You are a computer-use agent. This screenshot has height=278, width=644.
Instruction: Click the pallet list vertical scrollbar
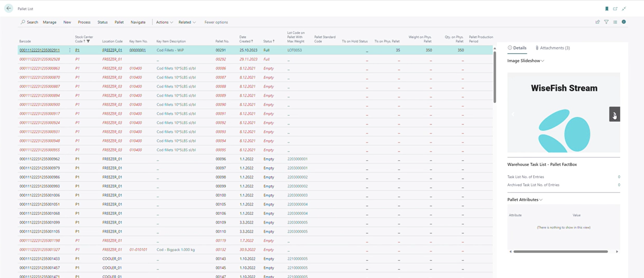click(495, 77)
